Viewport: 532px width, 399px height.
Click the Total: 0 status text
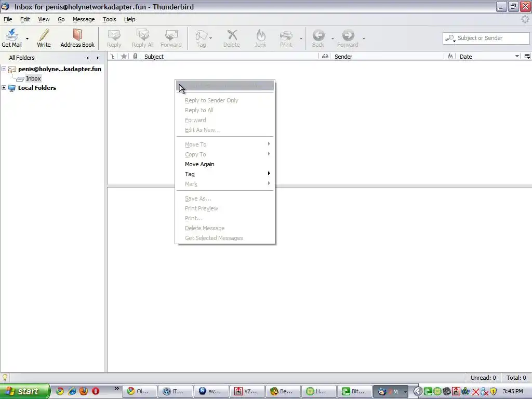tap(516, 378)
